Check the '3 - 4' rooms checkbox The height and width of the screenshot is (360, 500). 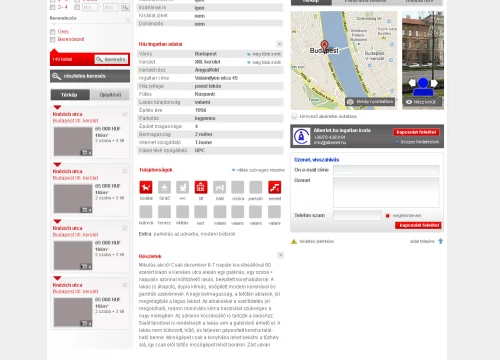(x=52, y=7)
